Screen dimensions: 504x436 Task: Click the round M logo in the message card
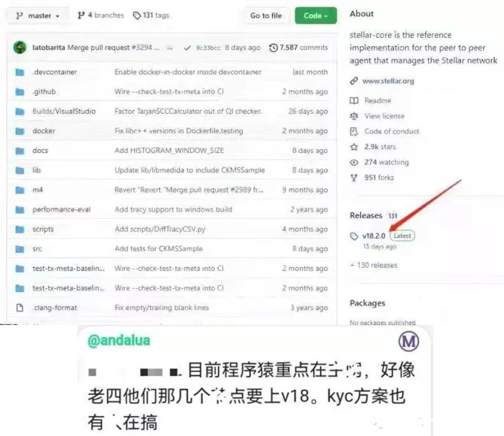click(x=409, y=341)
